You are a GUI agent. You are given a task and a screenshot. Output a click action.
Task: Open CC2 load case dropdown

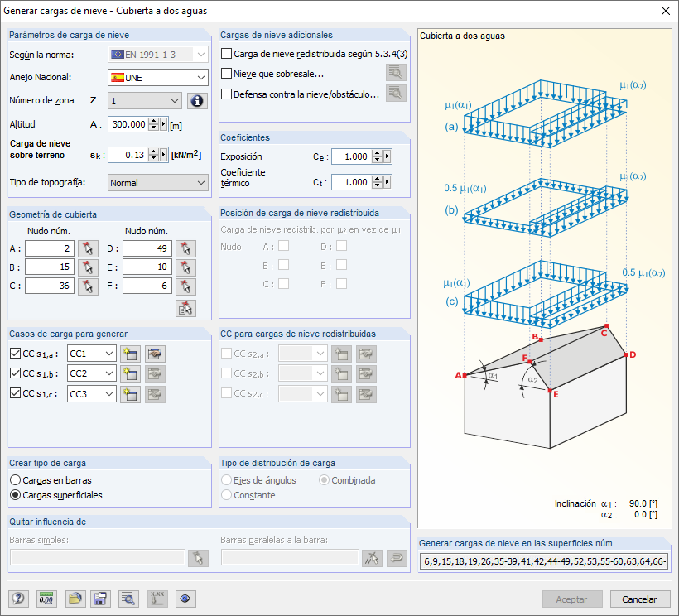pos(91,373)
